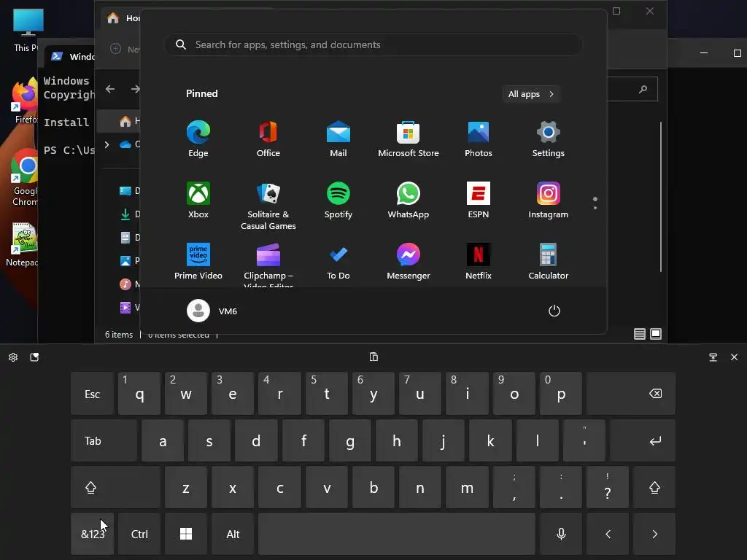Viewport: 747px width, 560px height.
Task: Open the All apps list
Action: click(x=531, y=94)
